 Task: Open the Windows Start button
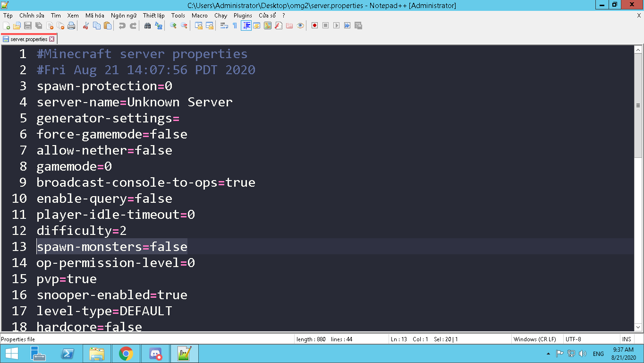[x=11, y=354]
